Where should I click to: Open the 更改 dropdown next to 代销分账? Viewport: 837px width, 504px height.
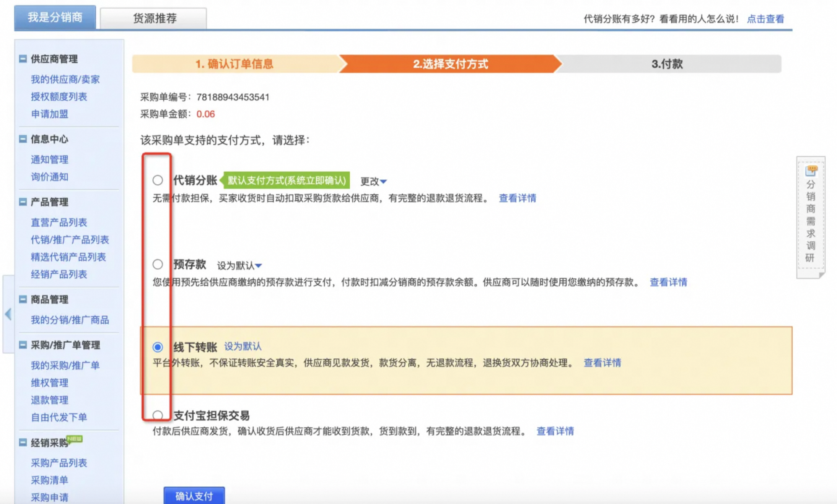[373, 181]
